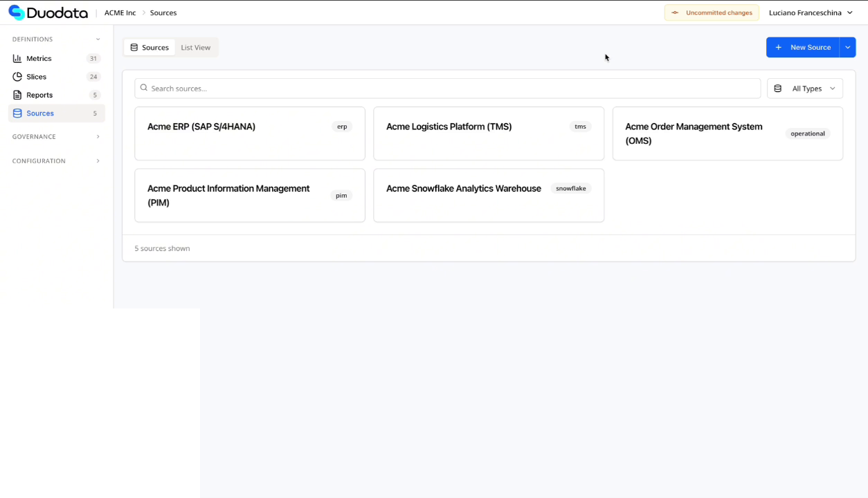Click the search magnifier icon
The width and height of the screenshot is (868, 498).
coord(144,88)
